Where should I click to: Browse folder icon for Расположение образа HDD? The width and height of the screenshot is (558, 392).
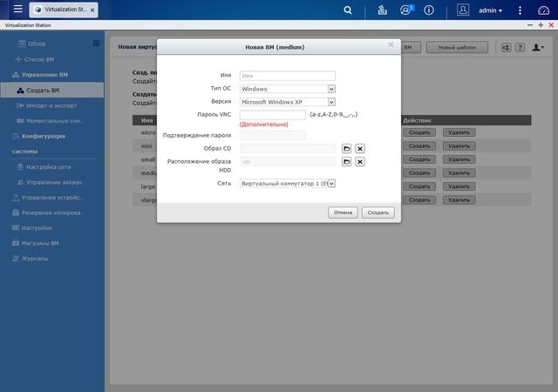[346, 162]
